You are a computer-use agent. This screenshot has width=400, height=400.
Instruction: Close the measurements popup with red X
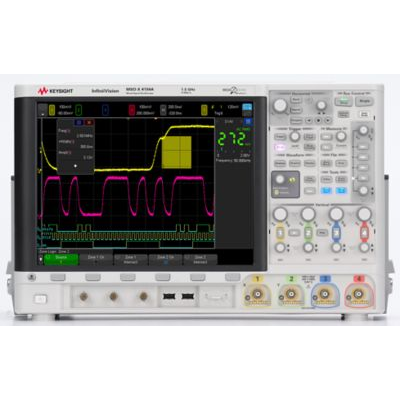tap(89, 123)
